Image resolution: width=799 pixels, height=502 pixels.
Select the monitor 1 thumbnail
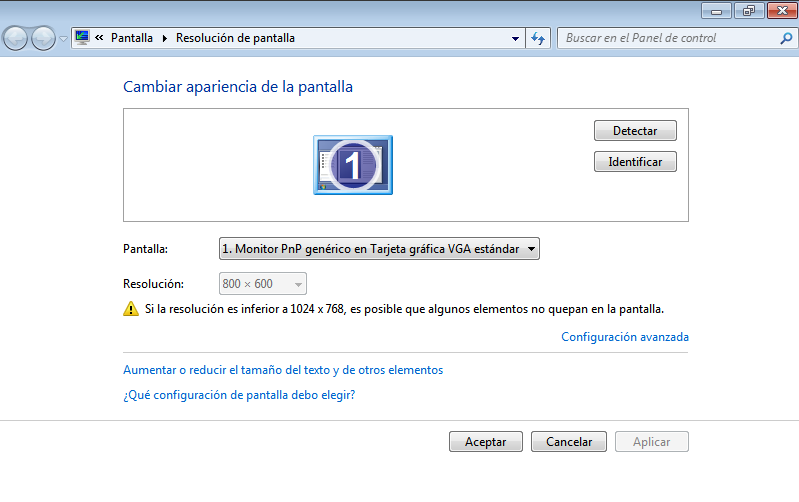tap(353, 165)
